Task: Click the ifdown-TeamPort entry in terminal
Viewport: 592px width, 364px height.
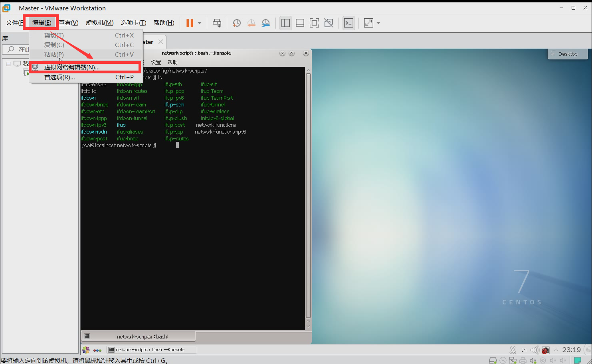Action: pos(136,111)
